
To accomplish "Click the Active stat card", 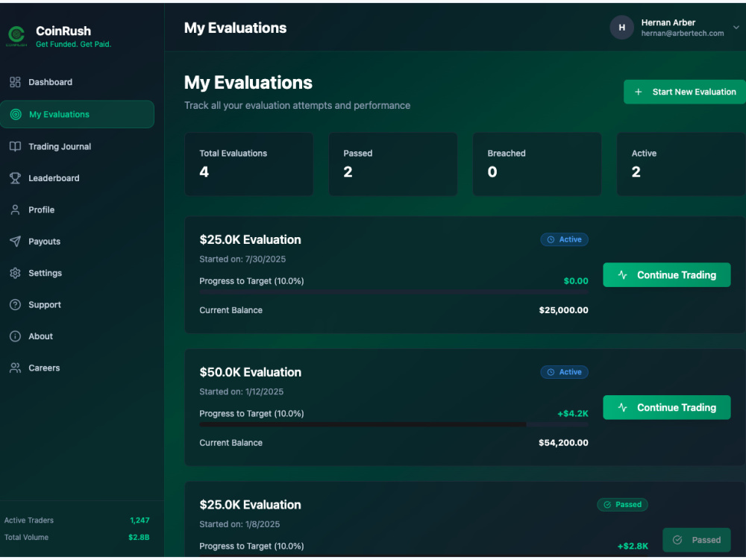I will (681, 164).
